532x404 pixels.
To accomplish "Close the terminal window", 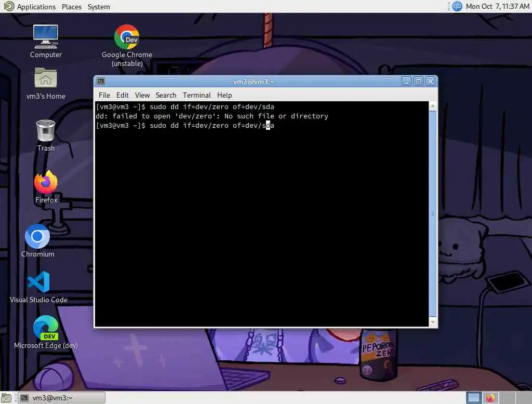I will 431,82.
